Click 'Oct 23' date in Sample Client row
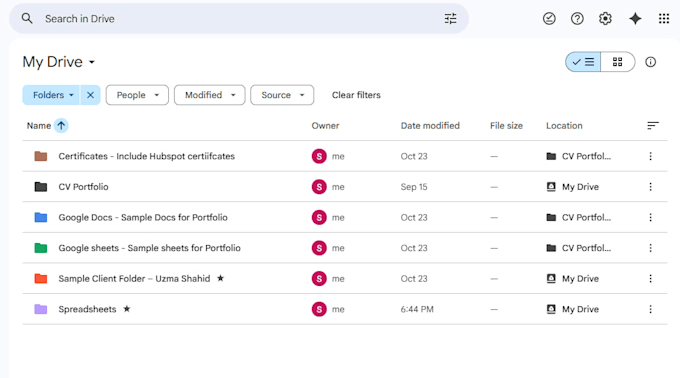Image resolution: width=680 pixels, height=378 pixels. pyautogui.click(x=414, y=278)
